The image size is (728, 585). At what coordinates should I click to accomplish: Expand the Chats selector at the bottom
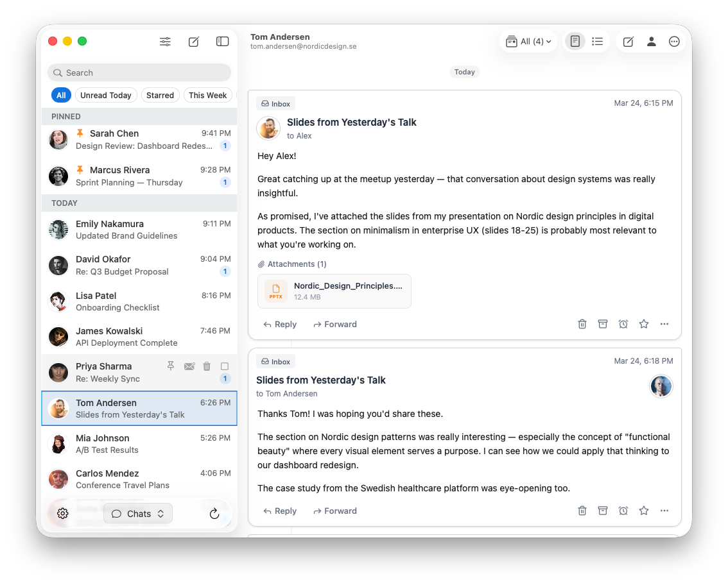tap(137, 513)
